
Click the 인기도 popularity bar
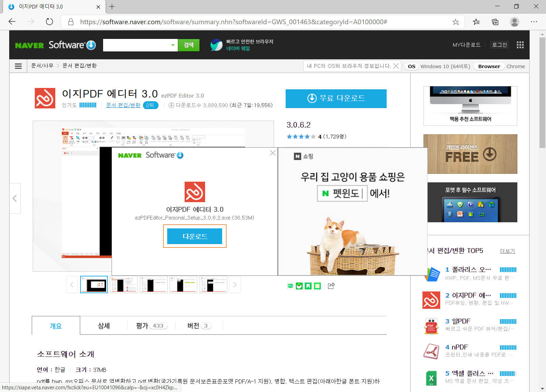click(88, 105)
